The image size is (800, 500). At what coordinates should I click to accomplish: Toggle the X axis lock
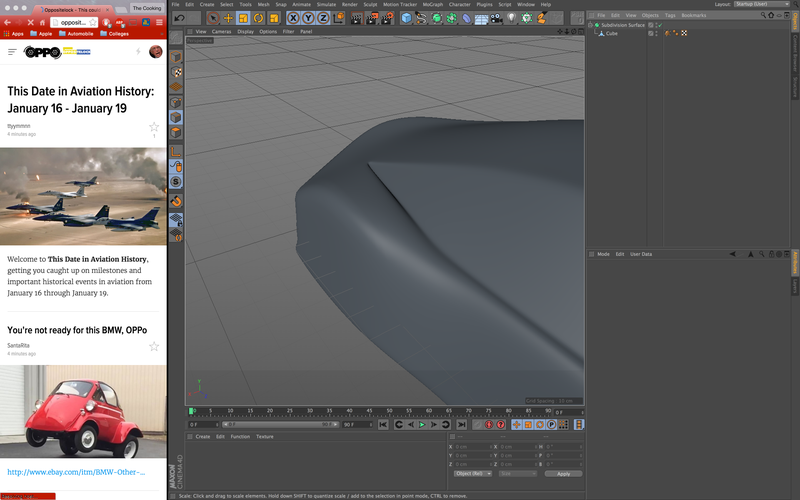click(x=293, y=18)
